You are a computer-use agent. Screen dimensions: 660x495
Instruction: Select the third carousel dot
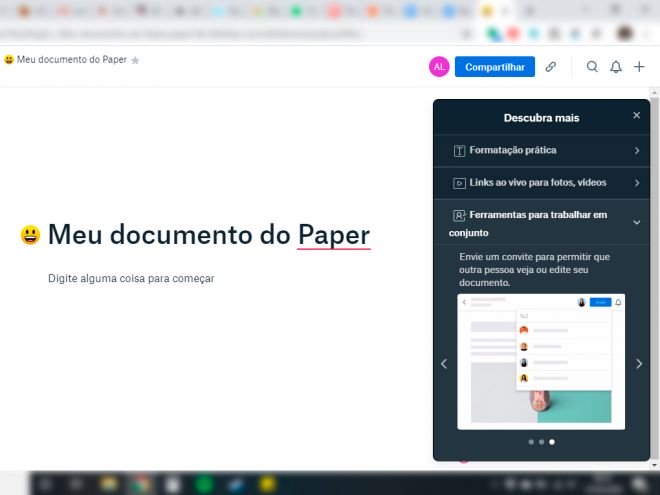[x=552, y=442]
